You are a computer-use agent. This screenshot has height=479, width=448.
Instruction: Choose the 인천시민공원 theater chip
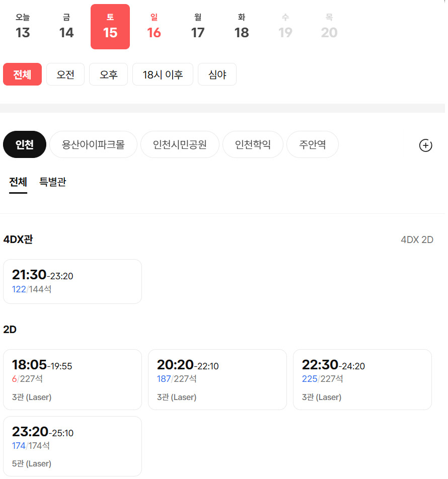[180, 145]
